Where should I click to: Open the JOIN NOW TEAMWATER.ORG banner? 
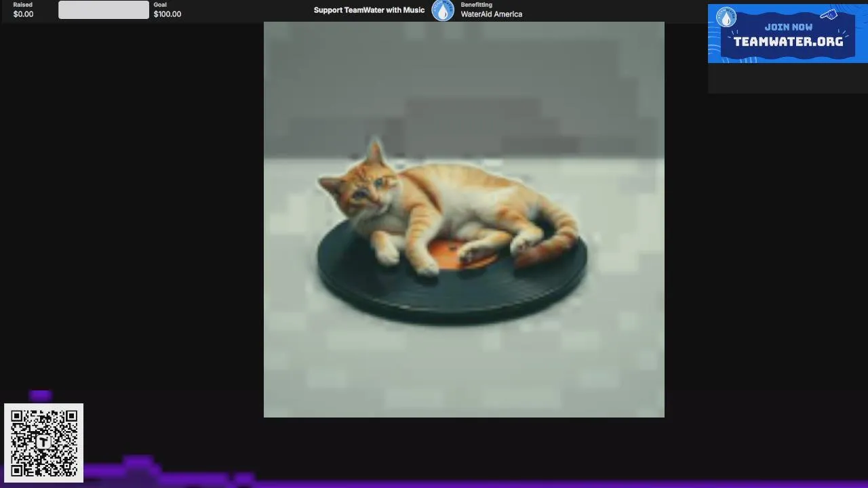coord(787,34)
